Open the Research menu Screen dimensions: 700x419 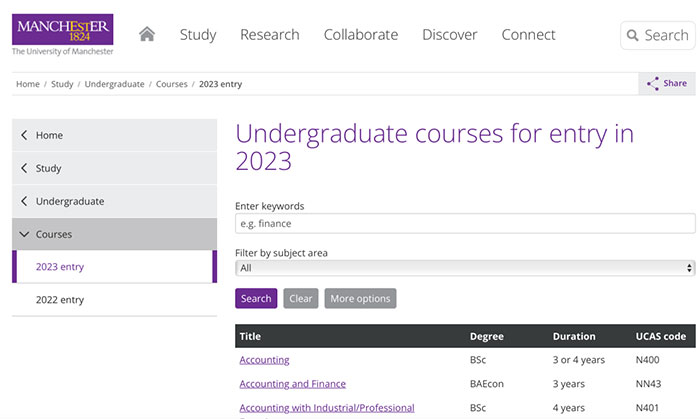pos(270,35)
